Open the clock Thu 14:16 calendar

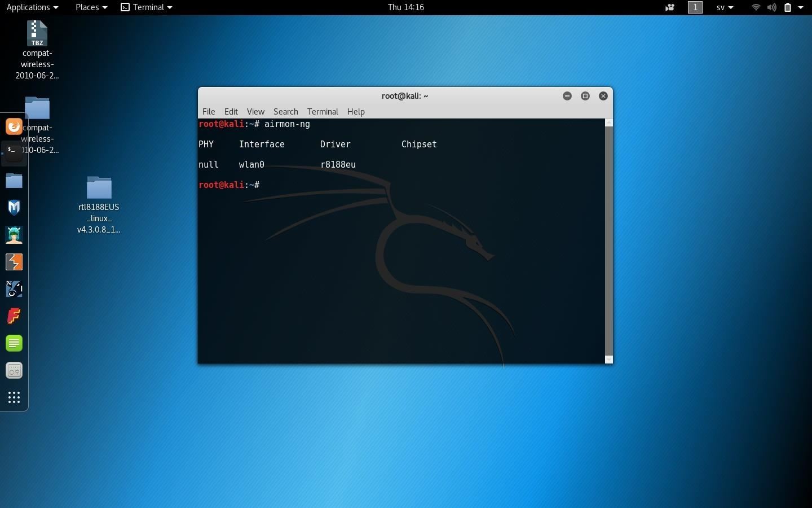[x=406, y=7]
